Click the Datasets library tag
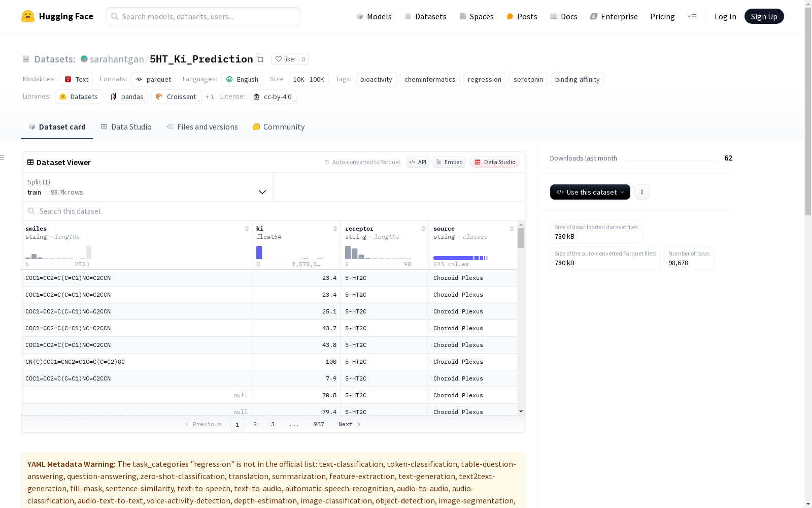The width and height of the screenshot is (812, 508). [79, 97]
